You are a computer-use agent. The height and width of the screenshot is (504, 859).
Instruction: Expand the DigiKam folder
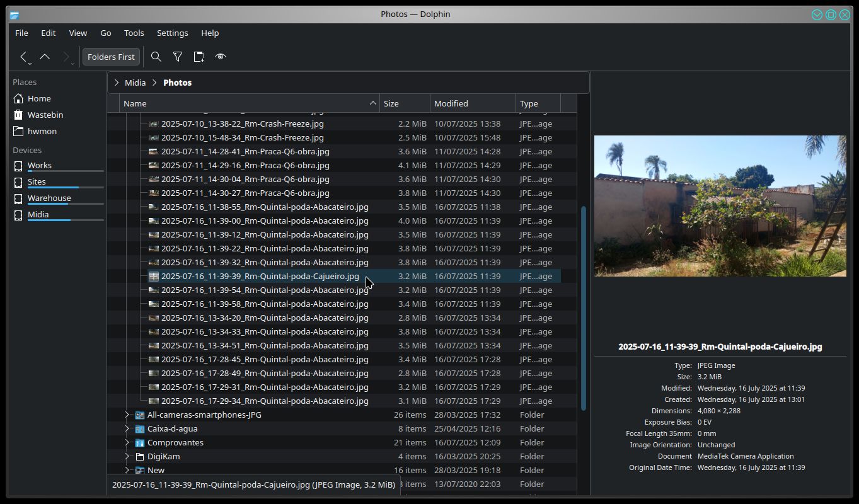click(x=127, y=456)
